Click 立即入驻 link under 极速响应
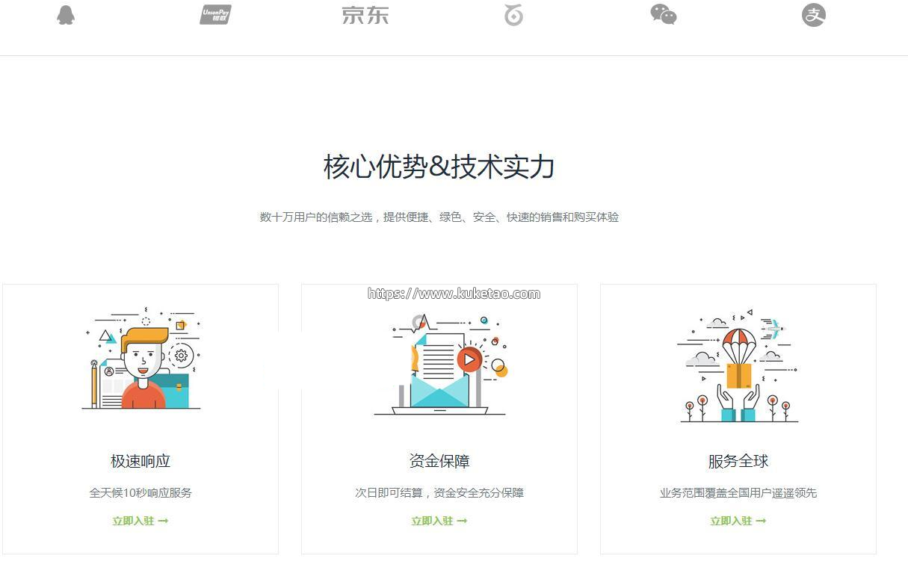 click(x=140, y=521)
